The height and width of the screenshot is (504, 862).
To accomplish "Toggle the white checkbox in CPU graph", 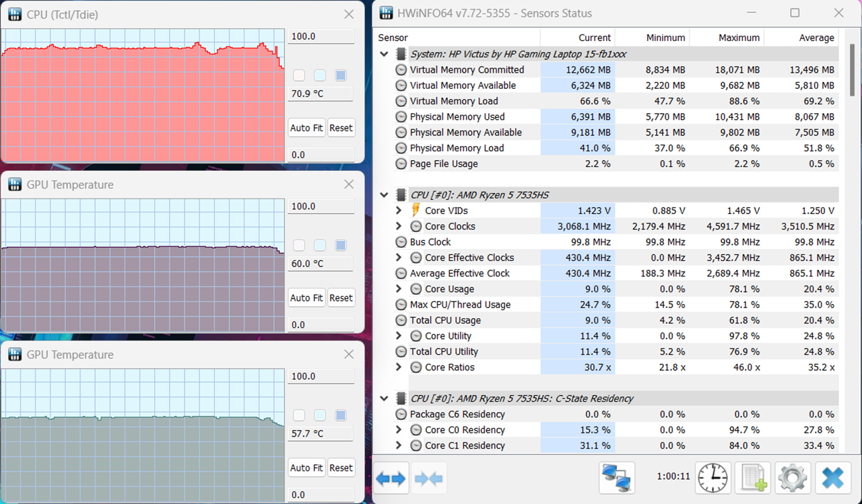I will (x=299, y=75).
